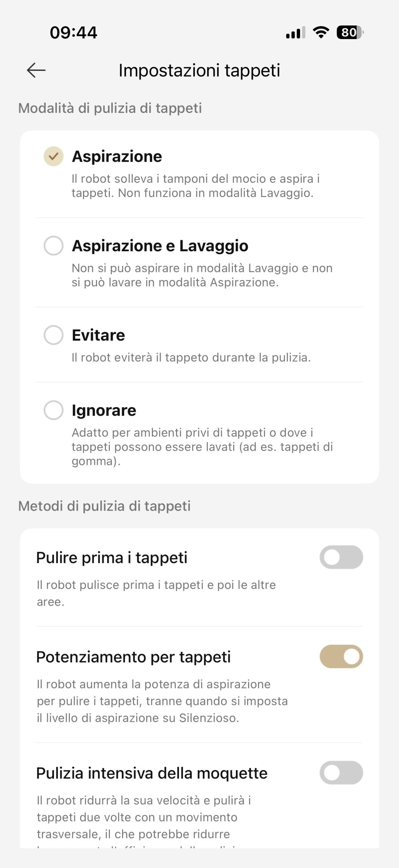Tap the Pulizia intensiva della moquette label
The height and width of the screenshot is (868, 399).
152,773
